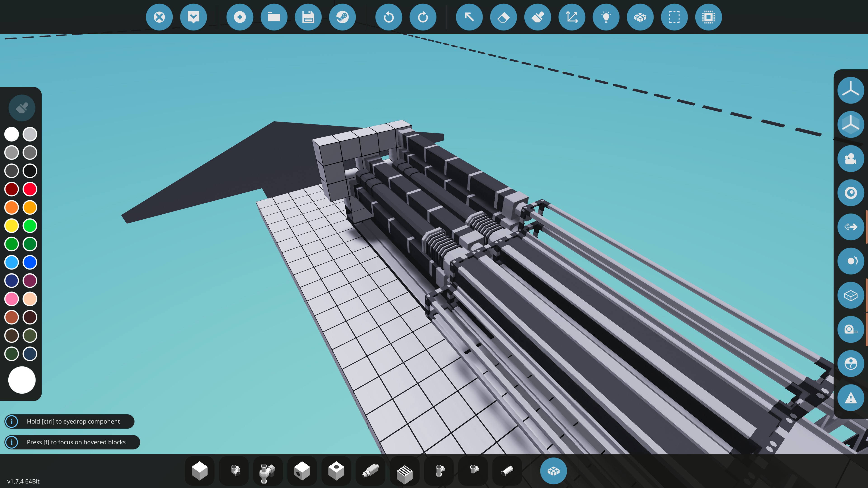The width and height of the screenshot is (868, 488).
Task: Select the eraser tool in the top toolbar
Action: click(503, 17)
